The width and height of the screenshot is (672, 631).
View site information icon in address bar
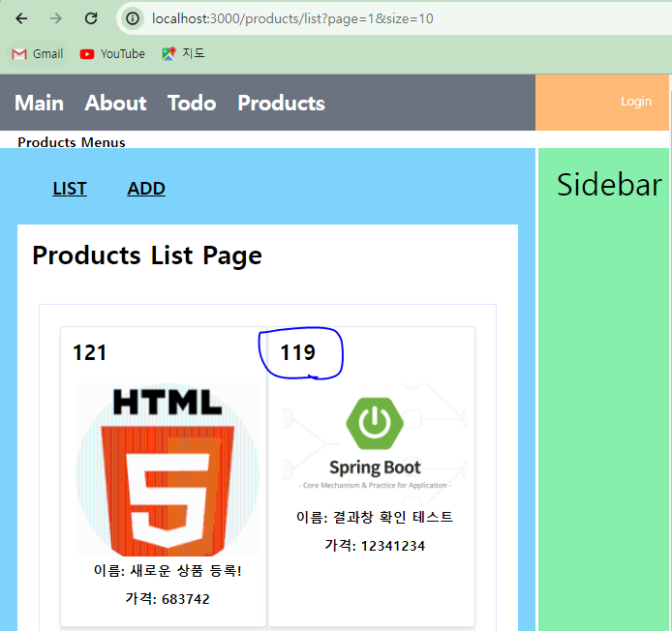[133, 18]
